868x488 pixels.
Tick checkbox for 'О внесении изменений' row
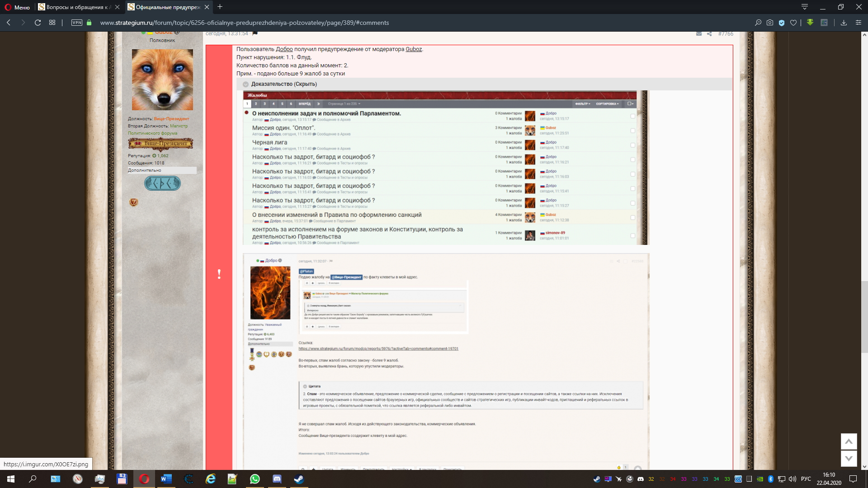[633, 217]
